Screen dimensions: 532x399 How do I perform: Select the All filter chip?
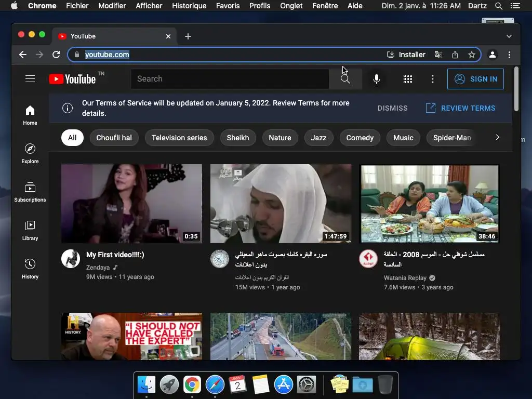pyautogui.click(x=72, y=138)
